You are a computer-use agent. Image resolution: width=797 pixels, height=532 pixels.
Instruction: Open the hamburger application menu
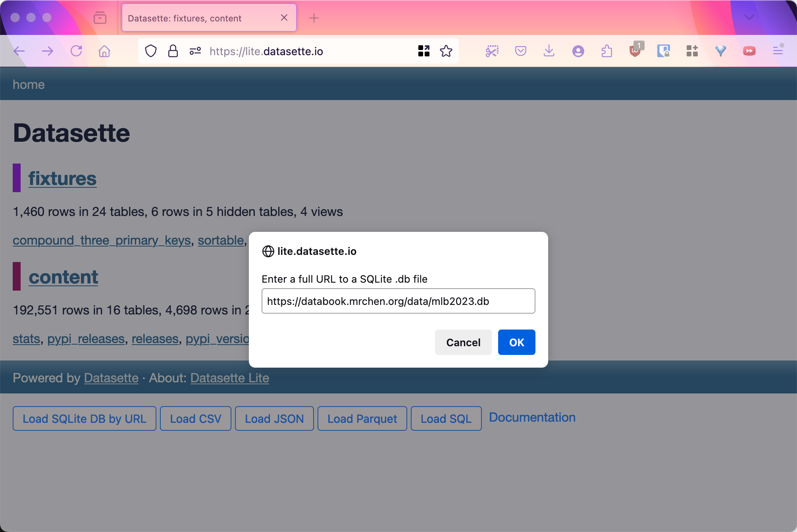coord(778,51)
